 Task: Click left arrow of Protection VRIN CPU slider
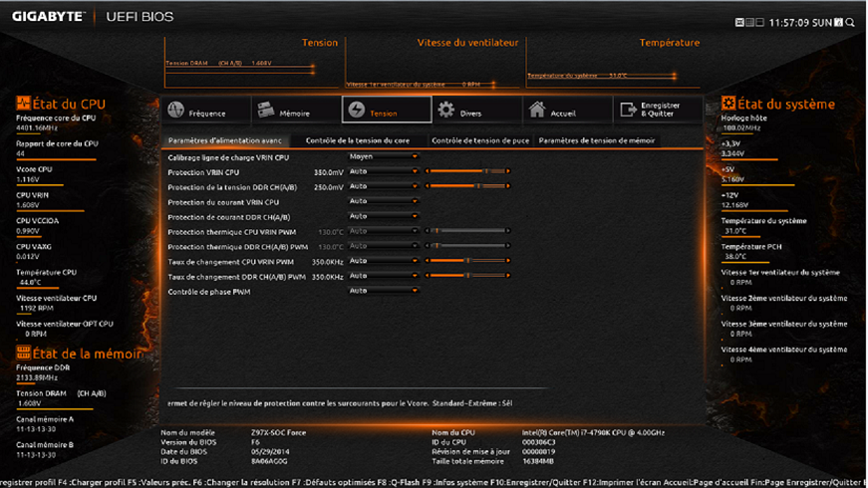coord(428,171)
